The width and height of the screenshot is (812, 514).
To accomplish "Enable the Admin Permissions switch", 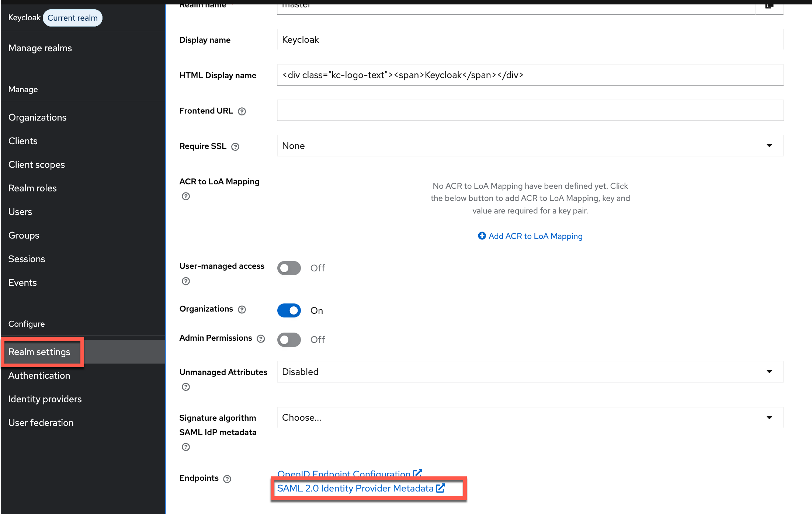I will pos(289,340).
